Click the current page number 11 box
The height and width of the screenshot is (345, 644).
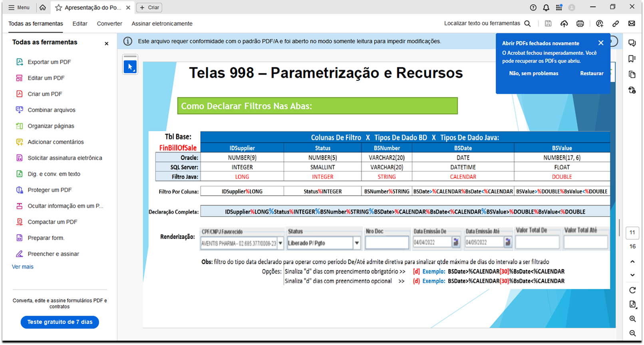[632, 233]
